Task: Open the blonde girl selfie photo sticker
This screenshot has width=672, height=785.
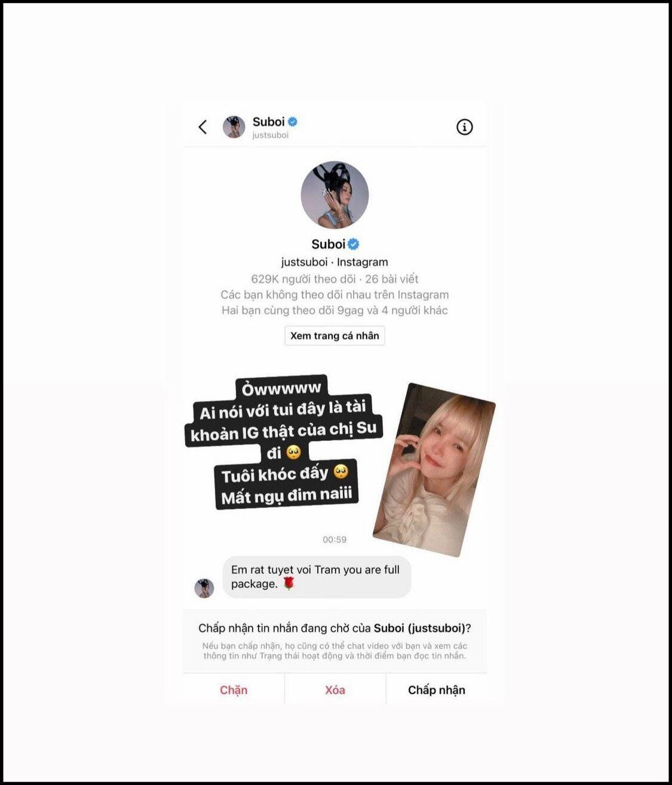Action: (434, 470)
